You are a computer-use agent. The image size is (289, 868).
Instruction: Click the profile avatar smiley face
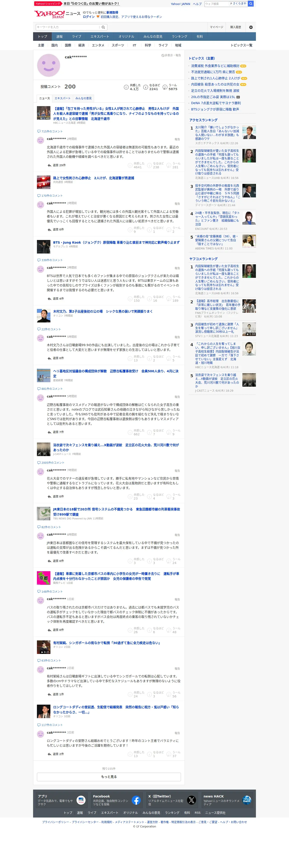(48, 65)
